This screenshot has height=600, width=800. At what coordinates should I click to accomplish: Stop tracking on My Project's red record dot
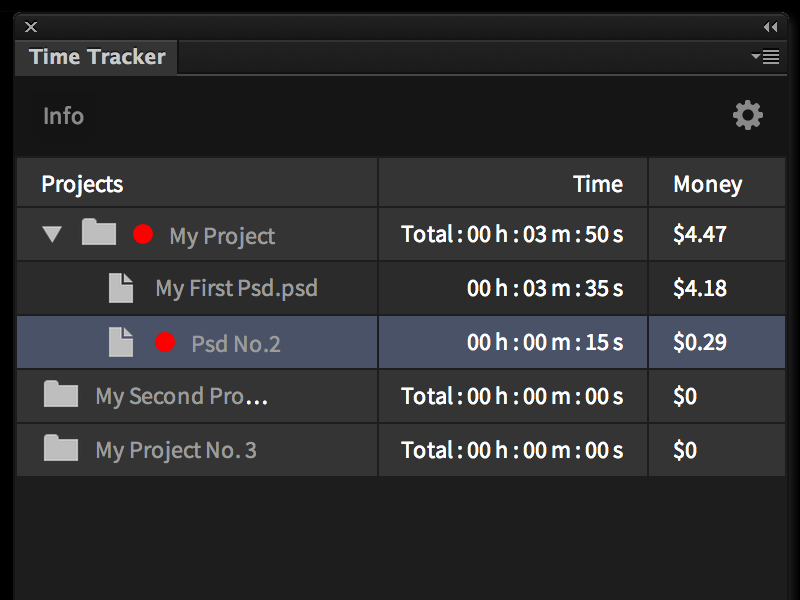tap(143, 234)
